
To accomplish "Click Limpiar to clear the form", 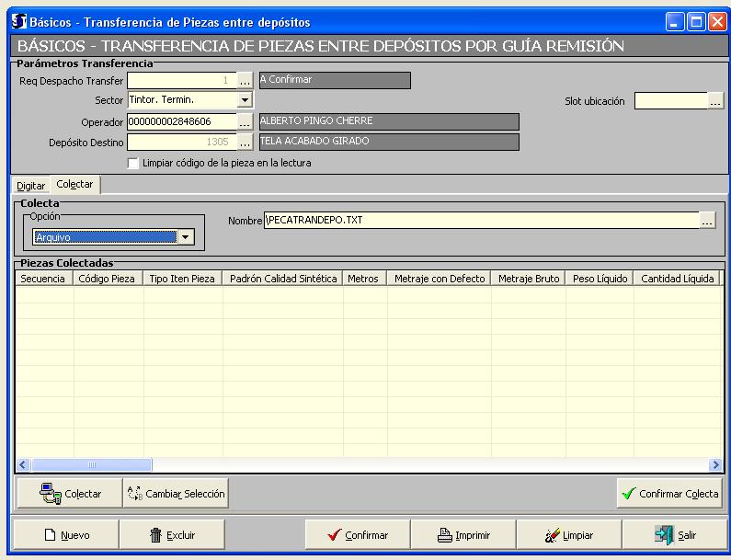I will (568, 535).
